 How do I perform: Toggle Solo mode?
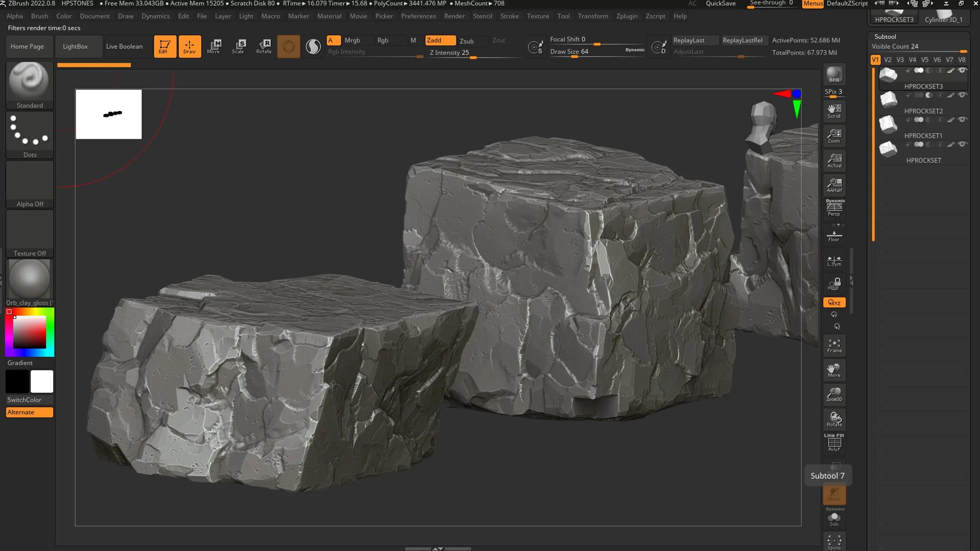[x=834, y=517]
